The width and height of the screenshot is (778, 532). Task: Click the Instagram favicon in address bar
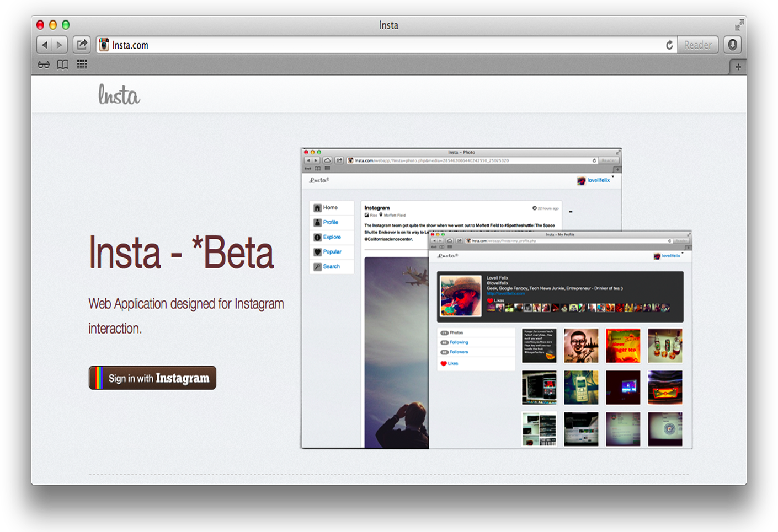point(104,45)
